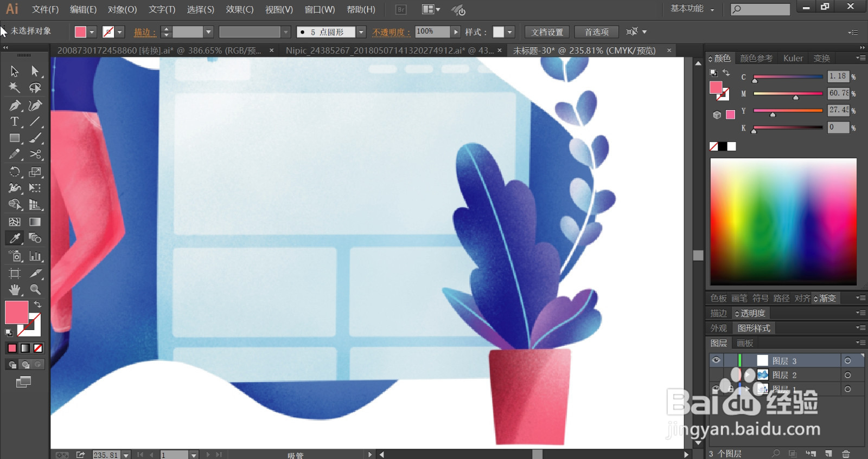
Task: Open the 文件(F) menu
Action: [45, 9]
